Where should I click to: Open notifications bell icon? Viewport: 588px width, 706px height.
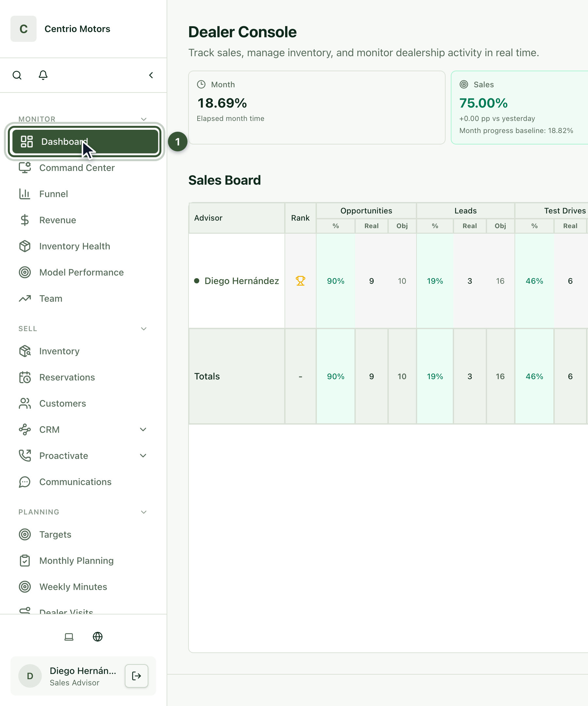tap(43, 75)
